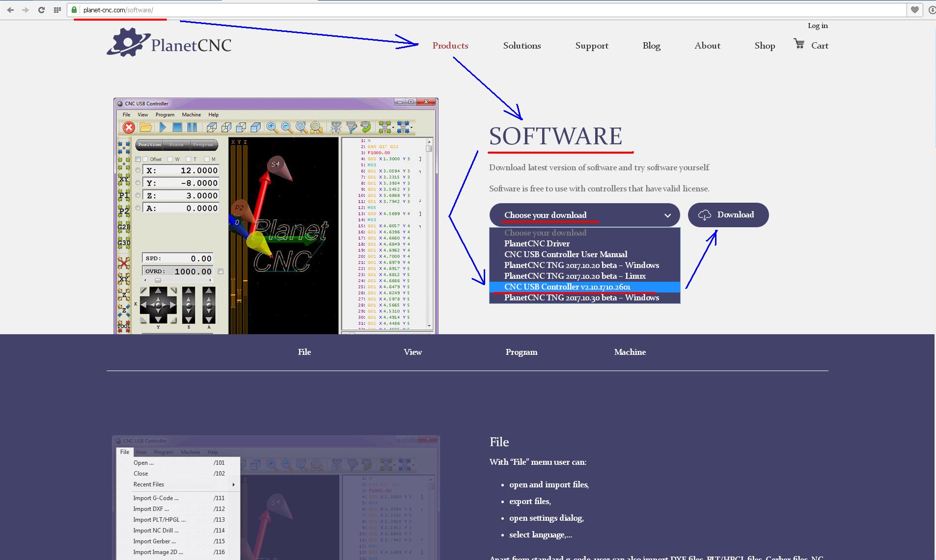Click the zoom in magnifier icon
Screen dimensions: 936x560
pos(272,128)
